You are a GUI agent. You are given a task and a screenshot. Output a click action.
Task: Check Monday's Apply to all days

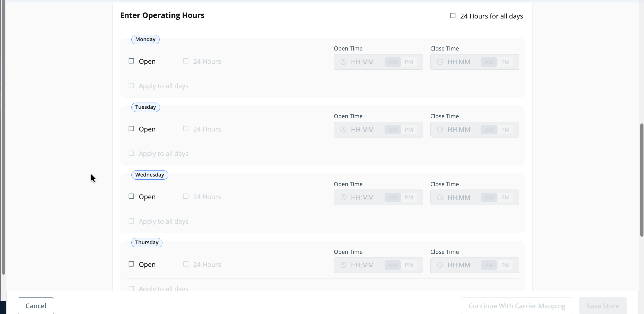tap(131, 86)
